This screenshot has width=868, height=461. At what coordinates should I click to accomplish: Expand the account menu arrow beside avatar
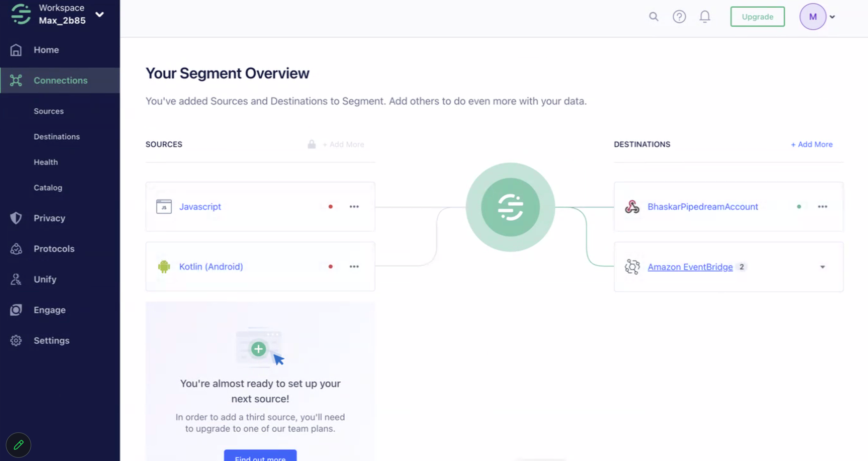[832, 17]
